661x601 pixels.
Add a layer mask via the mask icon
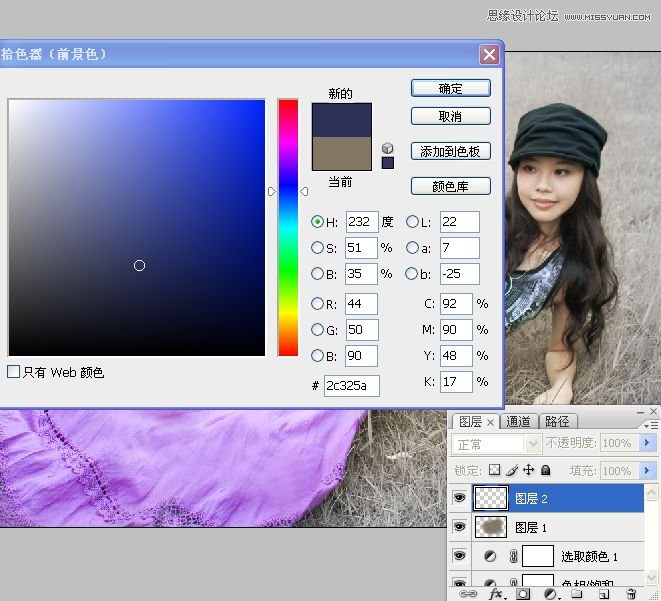[523, 594]
